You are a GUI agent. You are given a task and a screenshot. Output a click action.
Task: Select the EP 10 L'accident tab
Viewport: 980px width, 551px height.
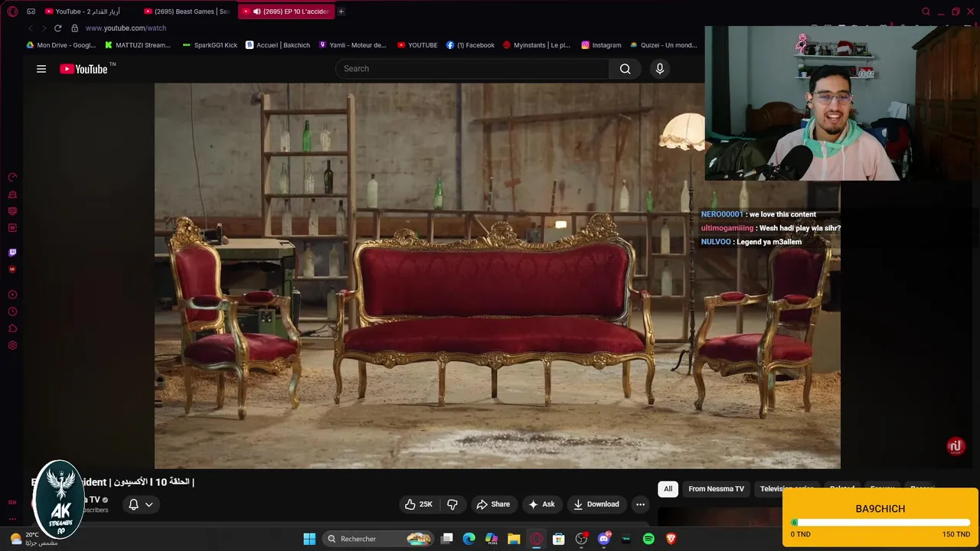coord(285,11)
